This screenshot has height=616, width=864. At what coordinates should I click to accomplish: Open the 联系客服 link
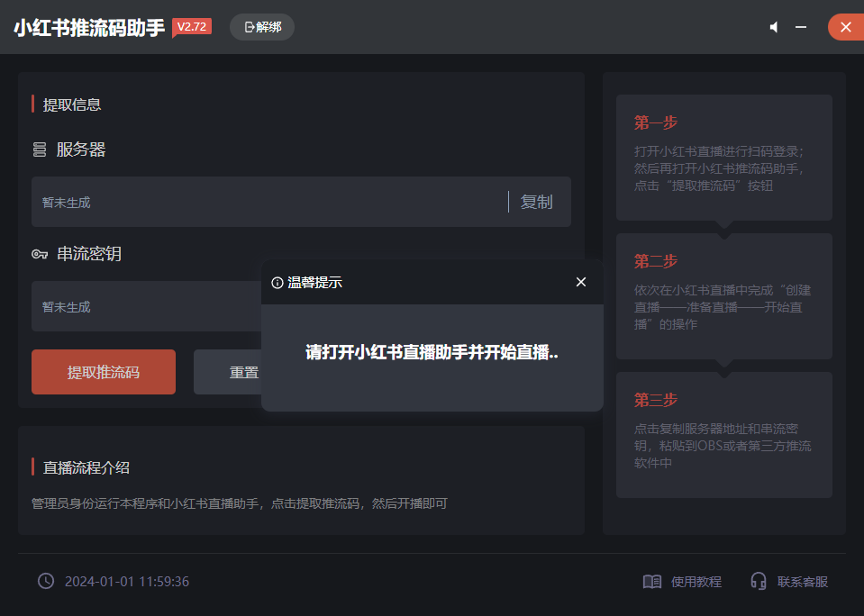point(803,582)
